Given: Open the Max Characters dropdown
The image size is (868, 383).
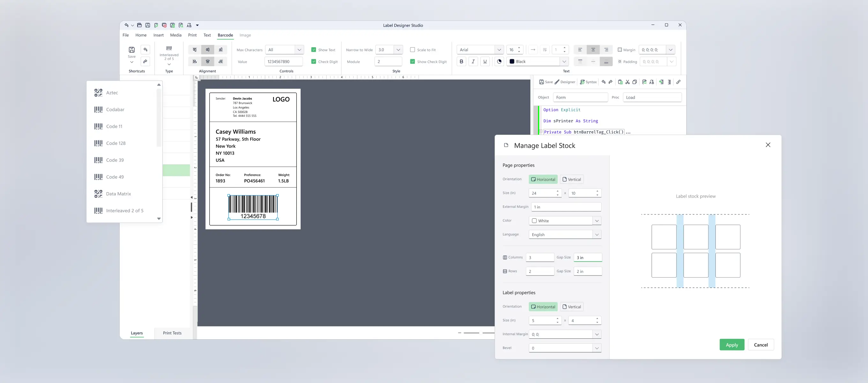Looking at the screenshot, I should (299, 49).
